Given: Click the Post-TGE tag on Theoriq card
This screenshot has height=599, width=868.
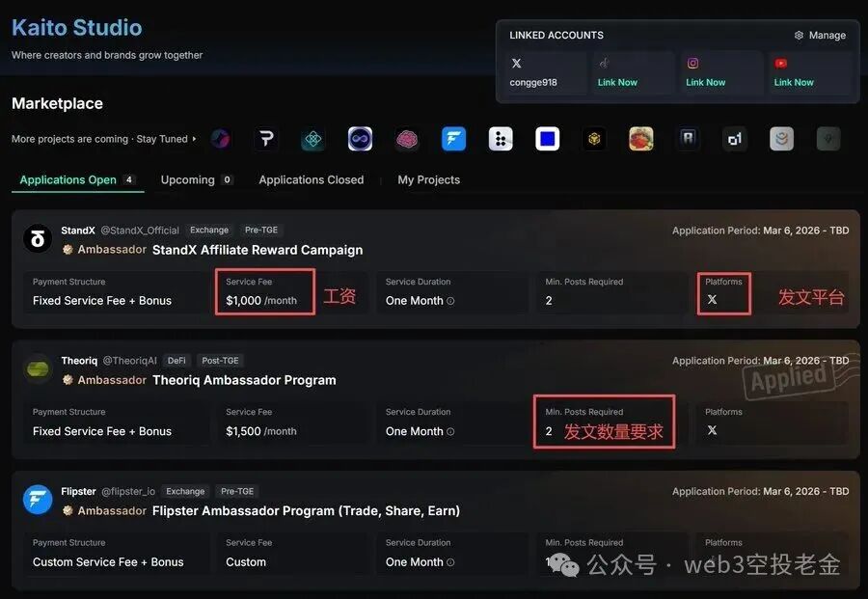Looking at the screenshot, I should tap(220, 361).
